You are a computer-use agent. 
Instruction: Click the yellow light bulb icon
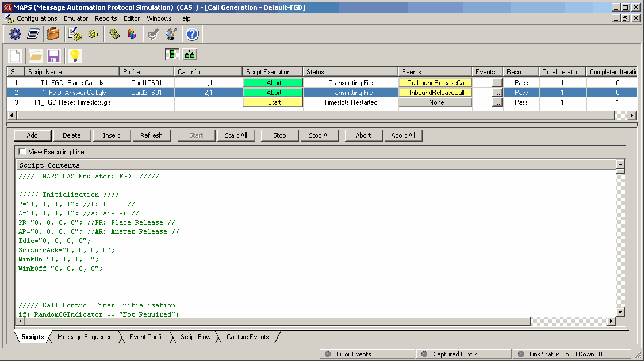tap(75, 55)
